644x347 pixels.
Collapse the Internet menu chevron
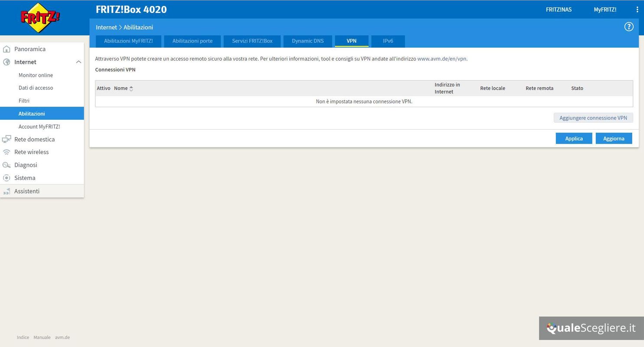(x=78, y=62)
